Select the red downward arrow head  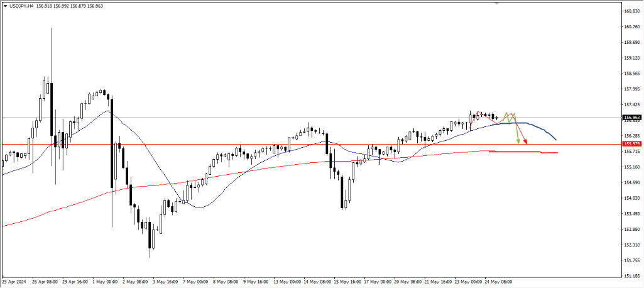527,142
